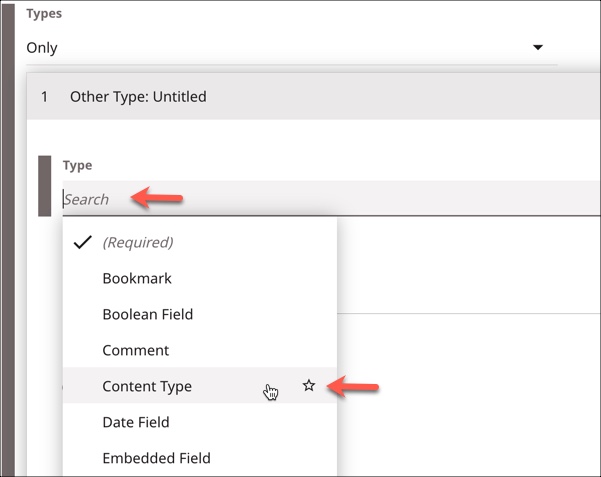Click the Type search input field
Image resolution: width=601 pixels, height=477 pixels.
332,199
